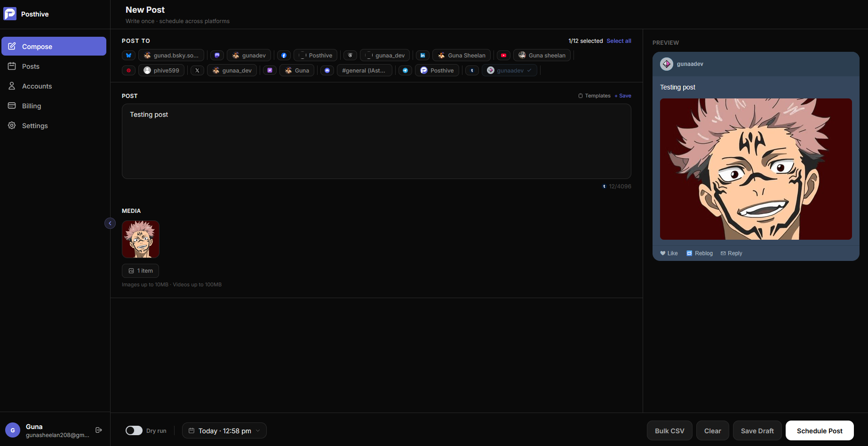868x446 pixels.
Task: Click the Reblog icon in the preview
Action: [x=689, y=253]
